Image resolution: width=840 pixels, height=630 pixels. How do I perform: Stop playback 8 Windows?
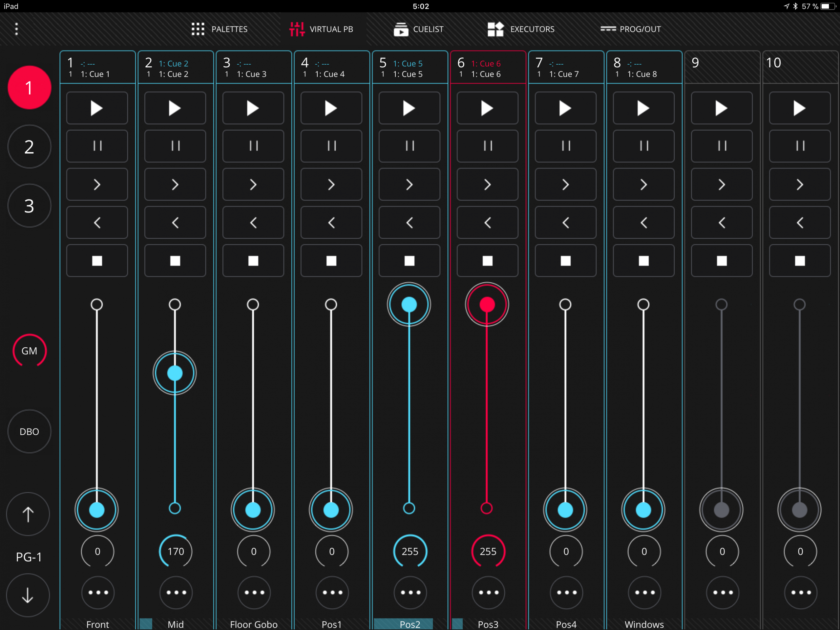[644, 261]
